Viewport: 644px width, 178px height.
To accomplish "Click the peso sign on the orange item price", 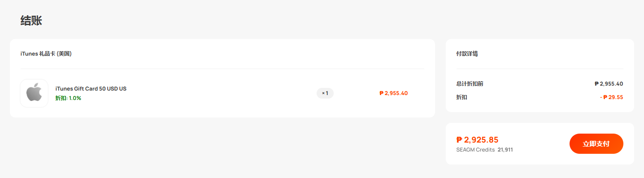I will click(381, 93).
